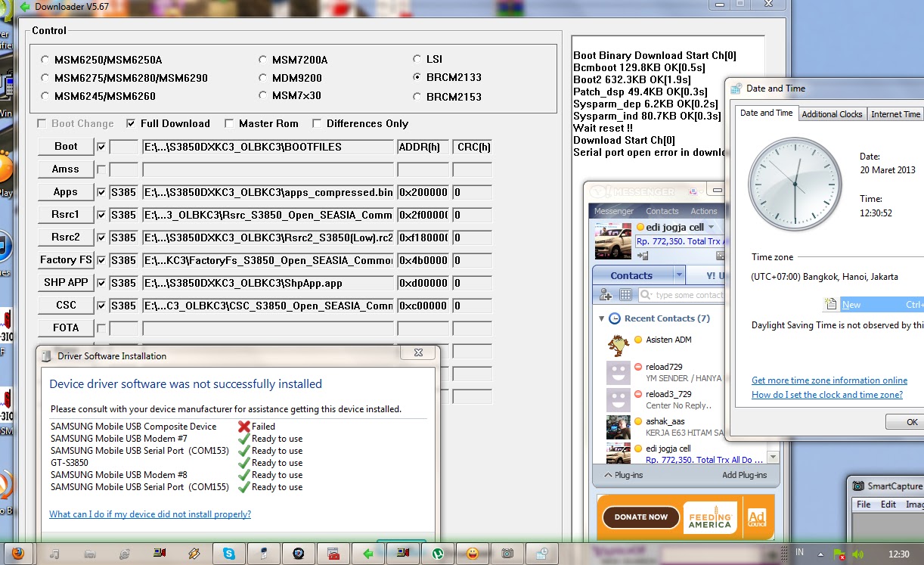Viewport: 924px width, 565px height.
Task: Open status dropdown next to edi jogja cell
Action: [711, 227]
